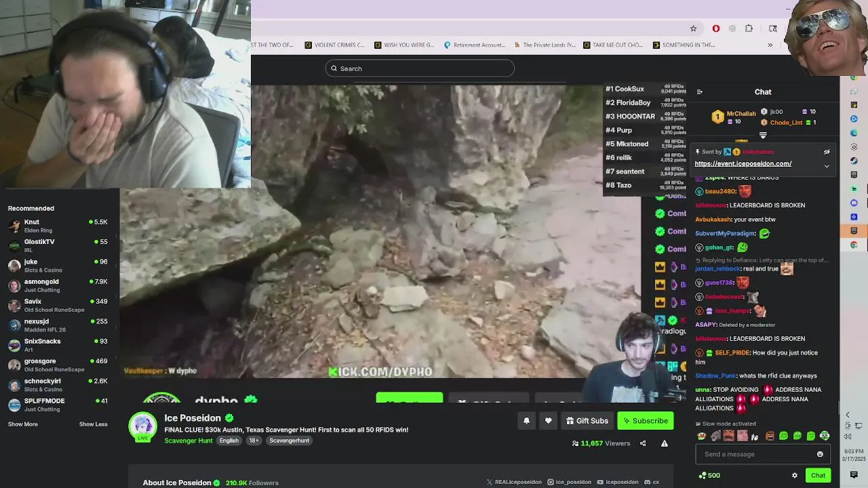868x488 pixels.
Task: Show more bookmarks with the double-chevron
Action: (770, 45)
